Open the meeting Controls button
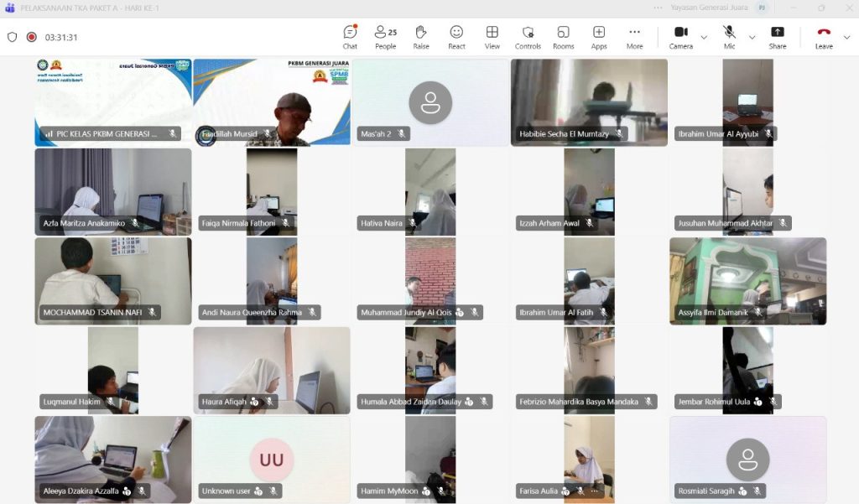Image resolution: width=859 pixels, height=504 pixels. [528, 36]
